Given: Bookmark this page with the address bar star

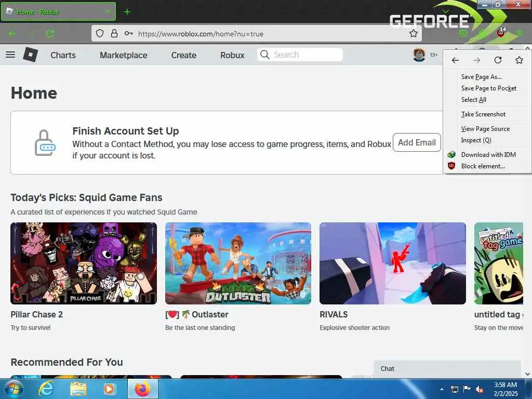Looking at the screenshot, I should pos(413,33).
